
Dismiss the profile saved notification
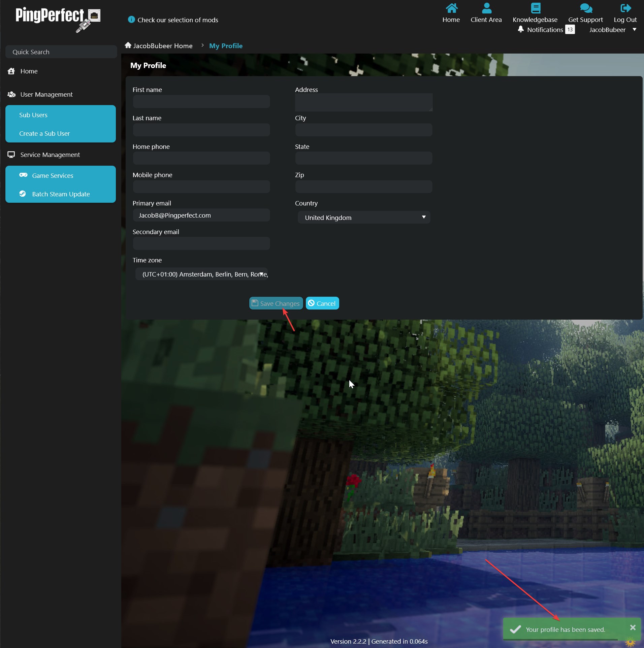pos(633,627)
